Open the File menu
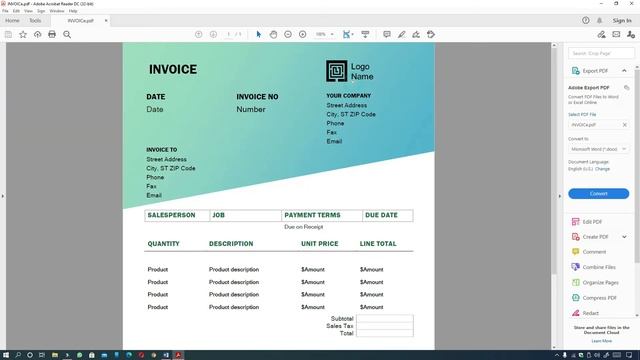 coord(5,11)
